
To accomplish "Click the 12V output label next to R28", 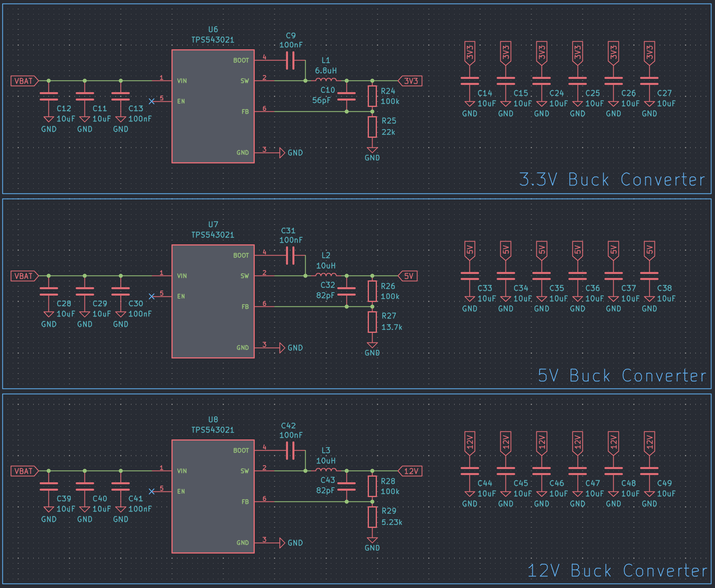I will (410, 471).
